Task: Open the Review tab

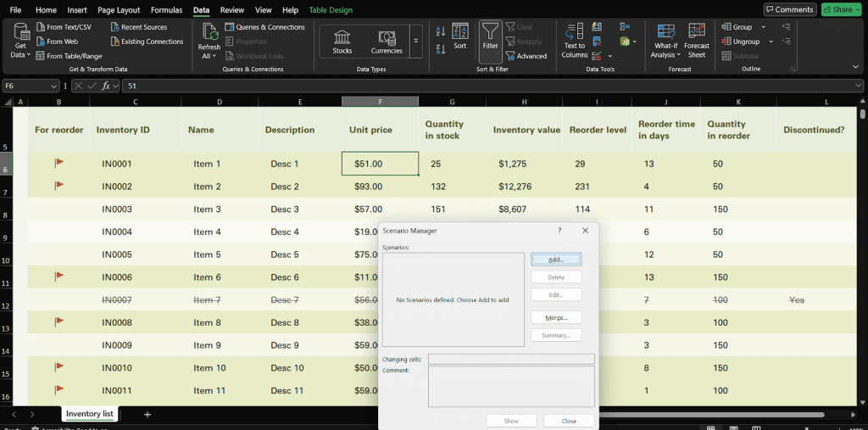Action: (232, 10)
